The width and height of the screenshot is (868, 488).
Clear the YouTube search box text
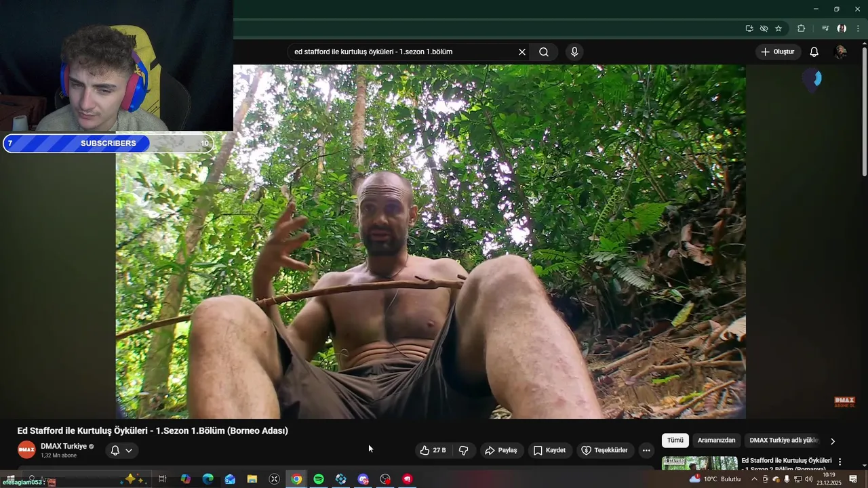(x=522, y=52)
